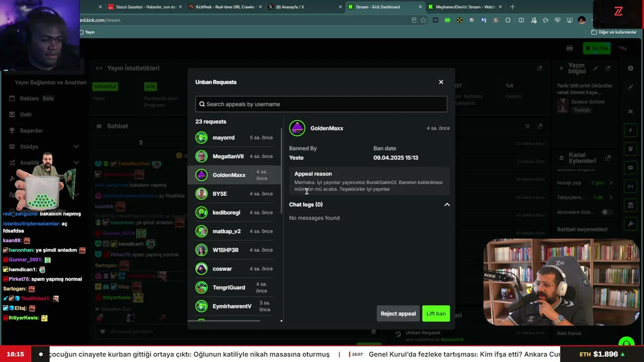The image size is (644, 362).
Task: Click the address bar URL
Action: click(x=100, y=20)
